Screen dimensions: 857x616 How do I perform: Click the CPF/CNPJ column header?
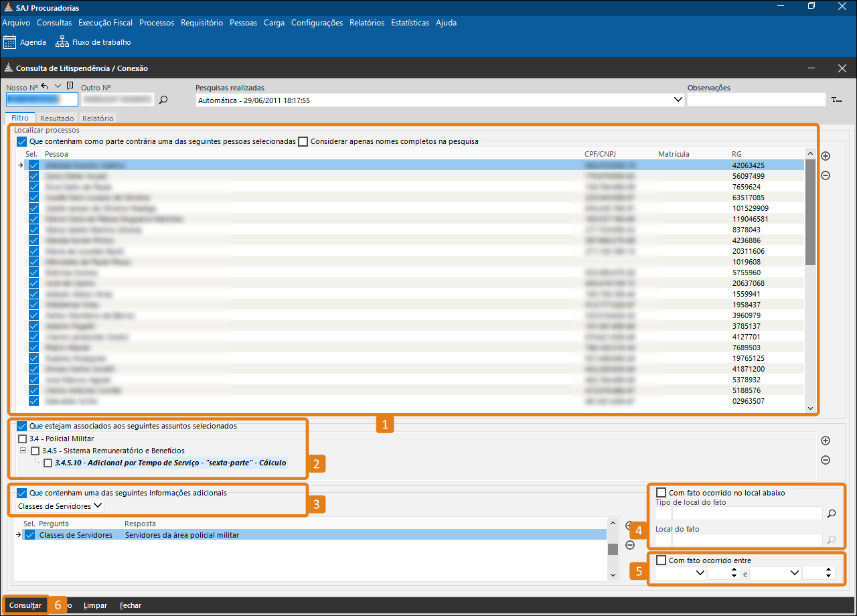(601, 154)
